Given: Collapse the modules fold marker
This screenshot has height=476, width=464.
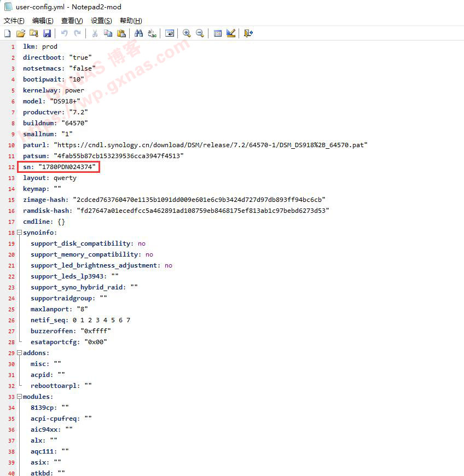Looking at the screenshot, I should (x=20, y=397).
